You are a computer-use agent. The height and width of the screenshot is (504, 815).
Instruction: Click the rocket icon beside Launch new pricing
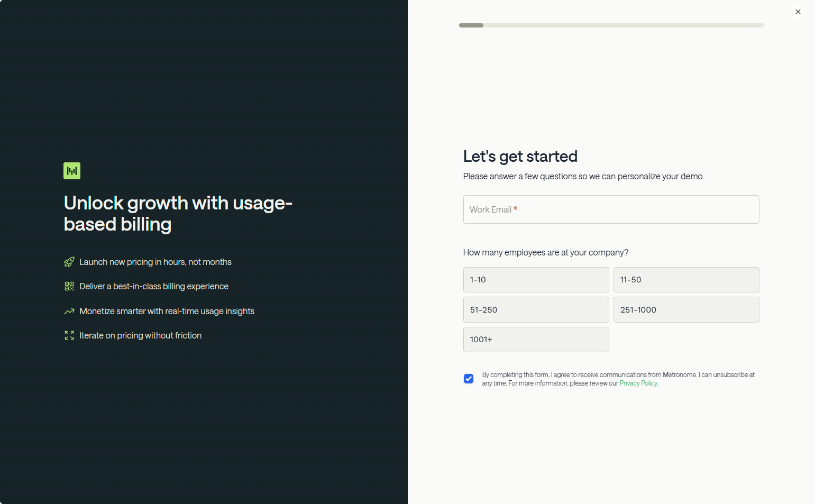69,262
